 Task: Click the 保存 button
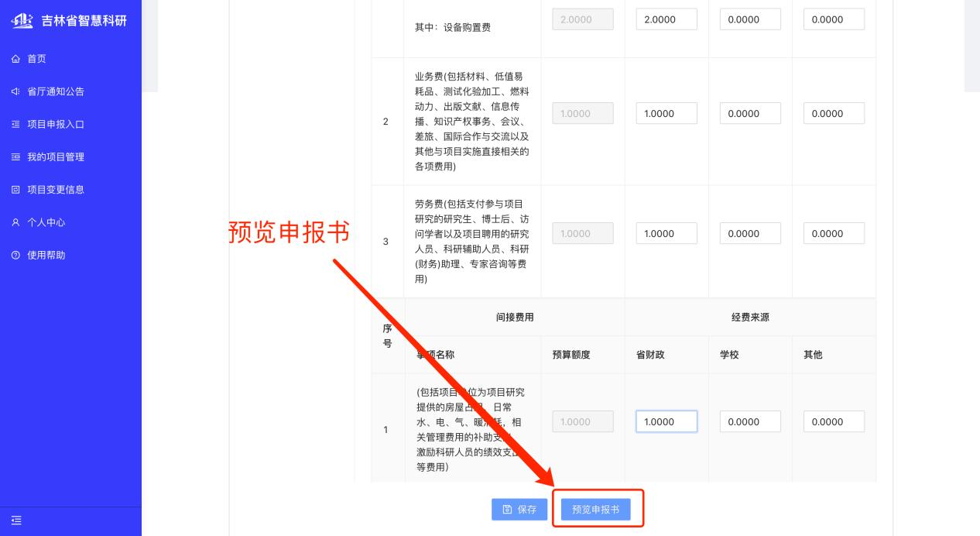519,510
